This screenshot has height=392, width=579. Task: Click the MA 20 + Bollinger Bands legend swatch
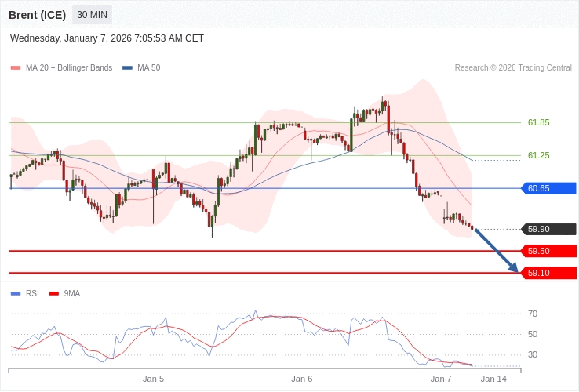[16, 68]
